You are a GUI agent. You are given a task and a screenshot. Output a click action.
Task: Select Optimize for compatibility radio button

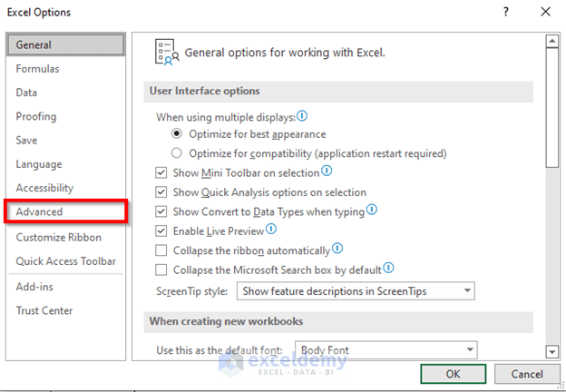[x=177, y=153]
